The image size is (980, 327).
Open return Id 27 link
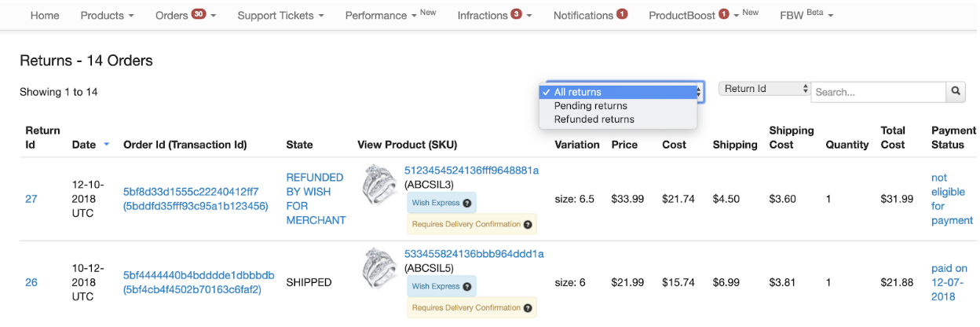coord(31,199)
